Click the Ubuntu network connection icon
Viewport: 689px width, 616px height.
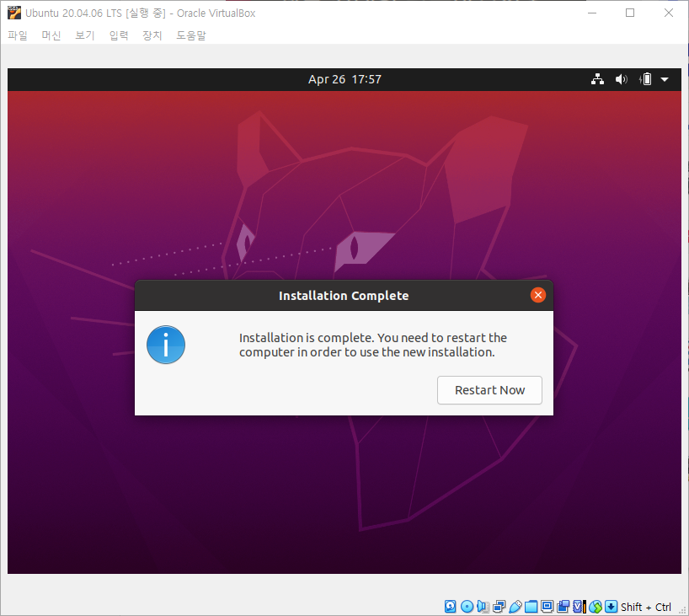[x=597, y=79]
